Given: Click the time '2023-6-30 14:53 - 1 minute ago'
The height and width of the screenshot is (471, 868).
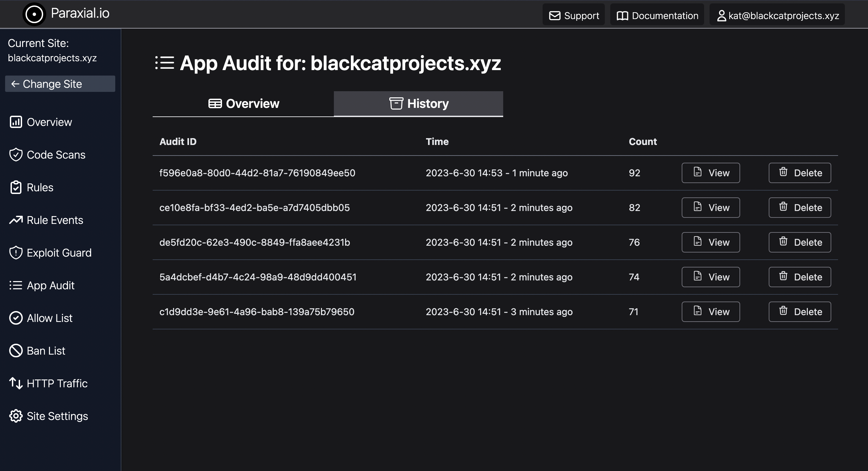Looking at the screenshot, I should coord(497,173).
